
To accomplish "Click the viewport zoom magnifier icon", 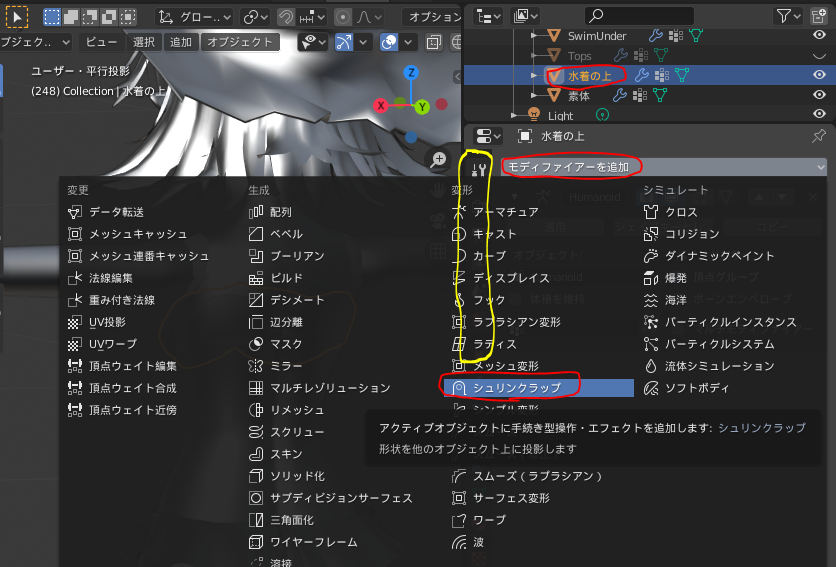I will 438,159.
